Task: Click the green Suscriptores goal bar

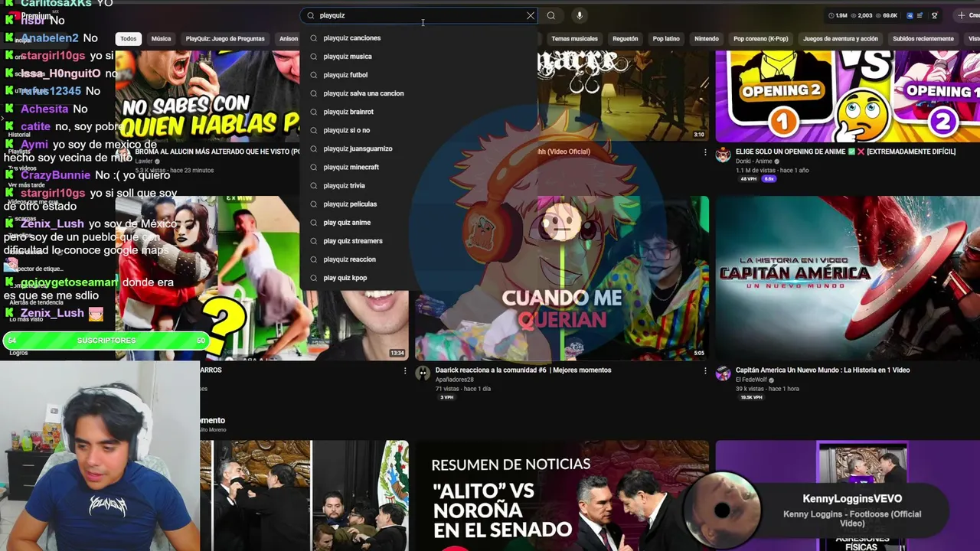Action: point(106,341)
